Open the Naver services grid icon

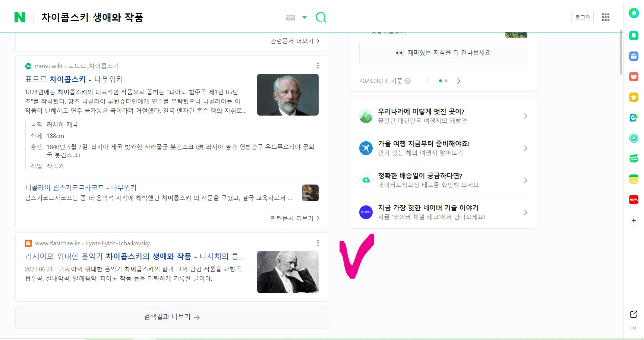606,17
